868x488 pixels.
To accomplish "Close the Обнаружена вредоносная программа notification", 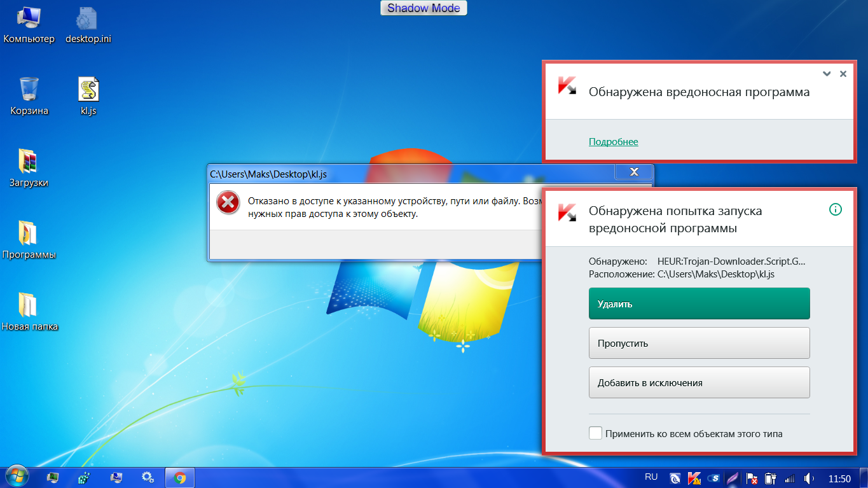I will (843, 74).
